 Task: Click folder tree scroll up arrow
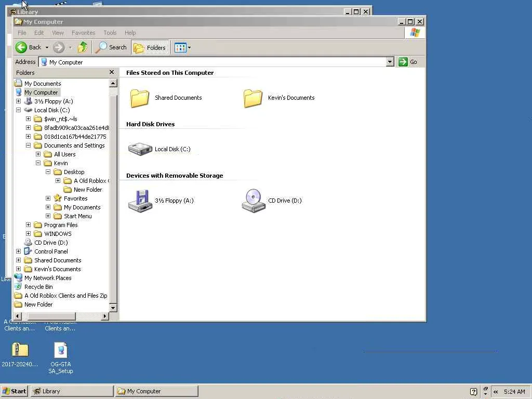[113, 83]
